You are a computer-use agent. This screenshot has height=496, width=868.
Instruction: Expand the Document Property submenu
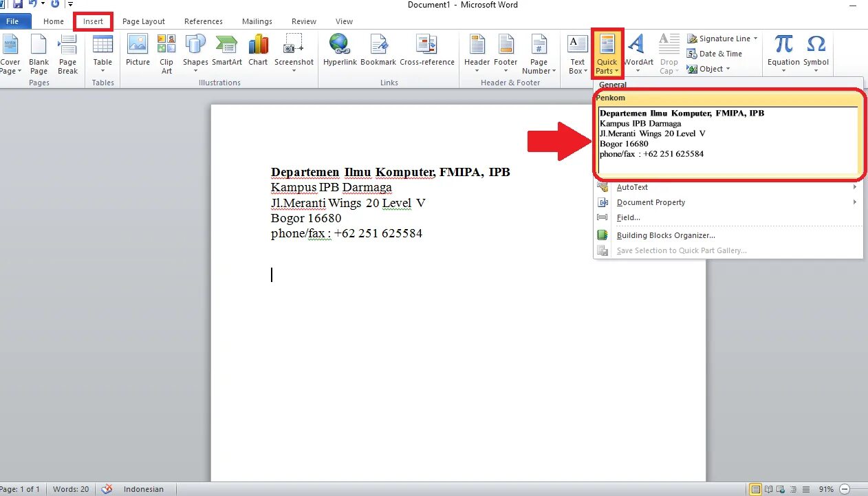click(x=728, y=202)
